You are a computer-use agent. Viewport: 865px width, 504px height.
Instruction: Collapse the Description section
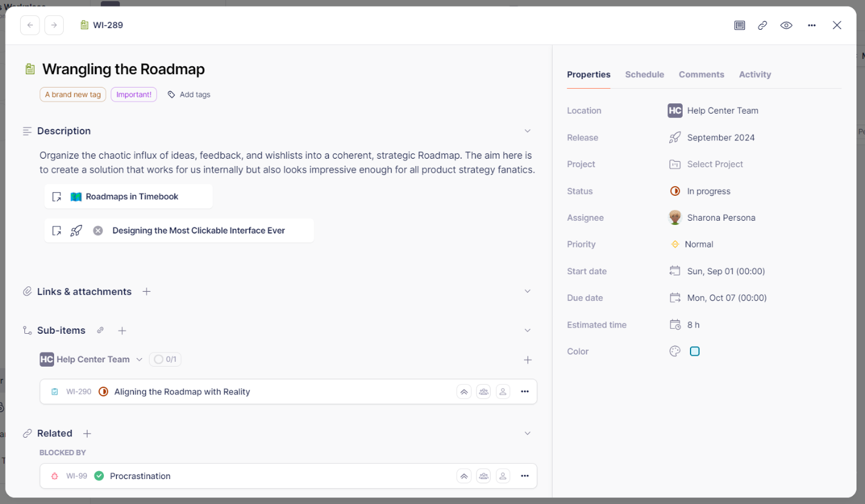tap(528, 131)
